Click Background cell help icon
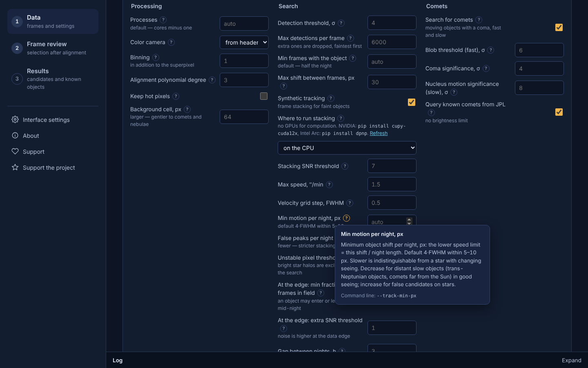The width and height of the screenshot is (588, 368). point(187,109)
